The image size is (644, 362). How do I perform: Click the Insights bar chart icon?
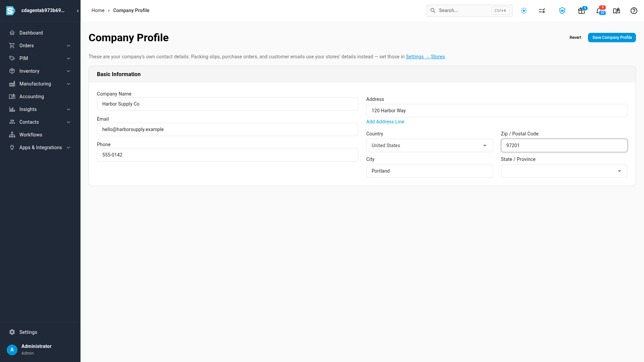tap(12, 109)
